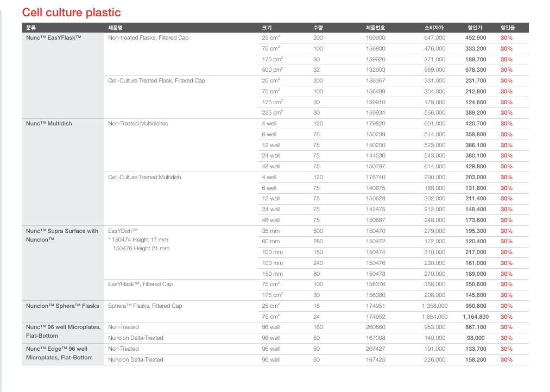Viewport: 550px width, 392px height.
Task: Click the "150476 Height 21 mm" note
Action: [x=141, y=249]
